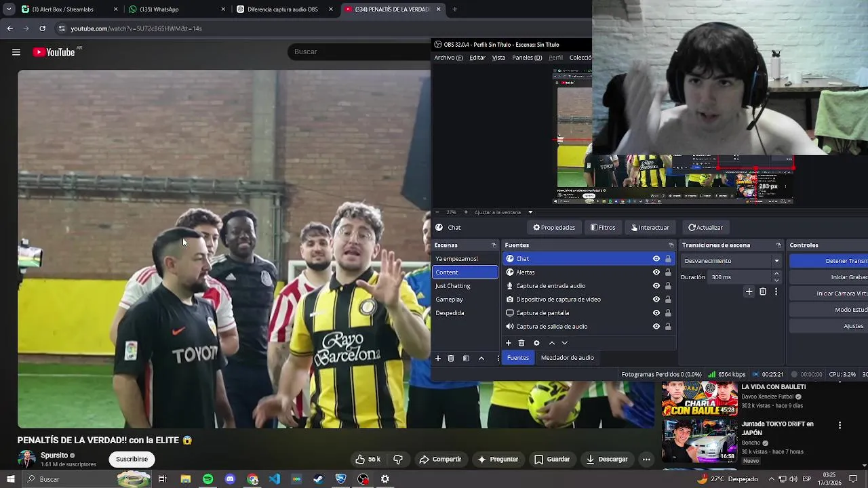The image size is (868, 488).
Task: Undock the Escenas panel
Action: (x=494, y=245)
